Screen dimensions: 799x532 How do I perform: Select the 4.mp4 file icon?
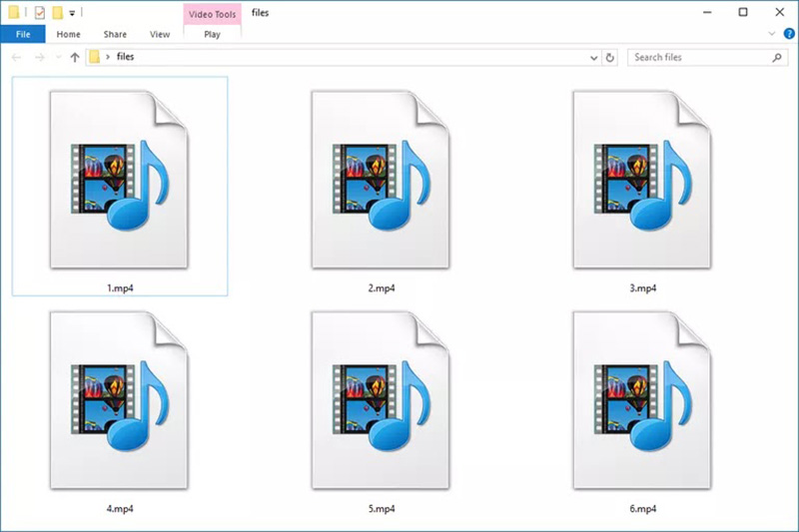(x=119, y=400)
